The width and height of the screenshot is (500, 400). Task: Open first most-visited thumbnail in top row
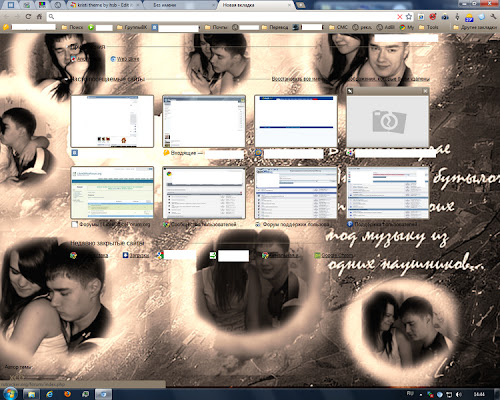click(x=112, y=121)
